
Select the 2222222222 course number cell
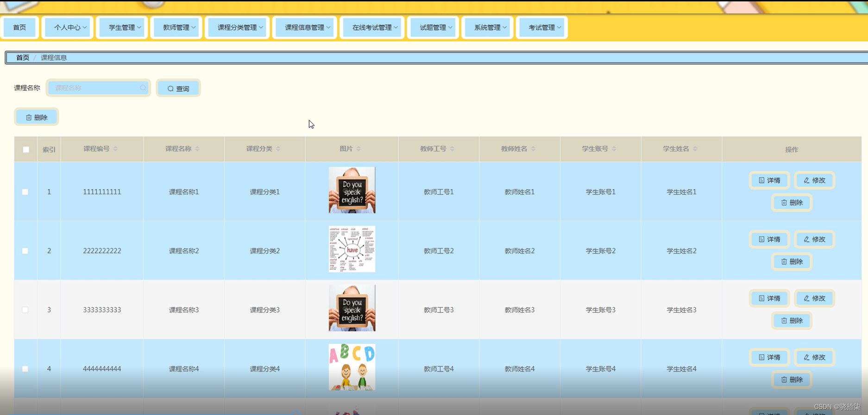tap(102, 251)
